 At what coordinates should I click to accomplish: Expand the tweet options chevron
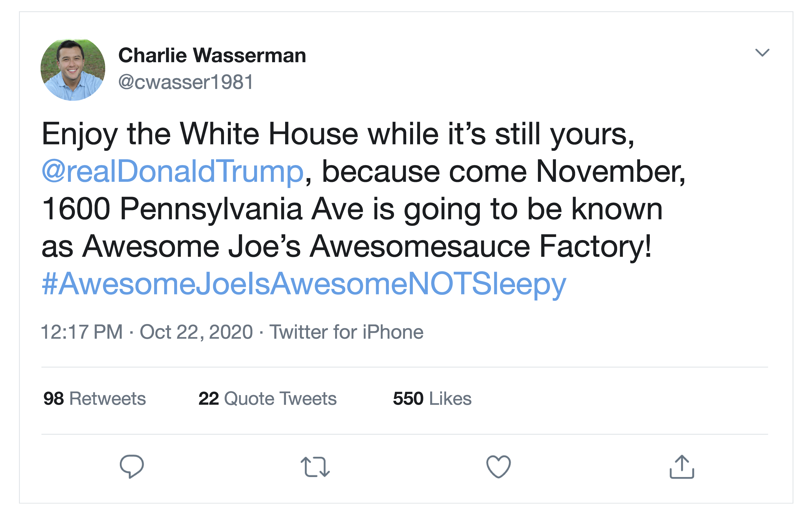point(762,53)
